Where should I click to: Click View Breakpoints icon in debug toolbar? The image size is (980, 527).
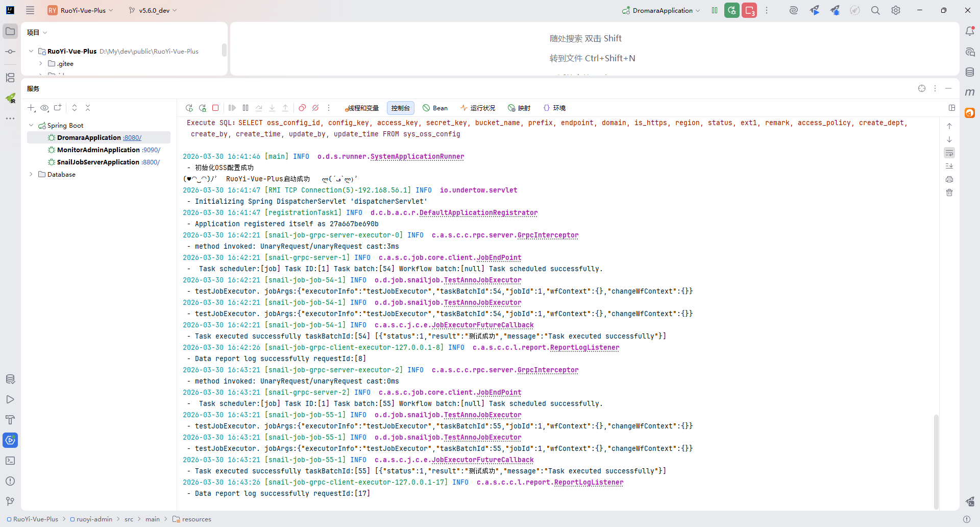tap(302, 108)
